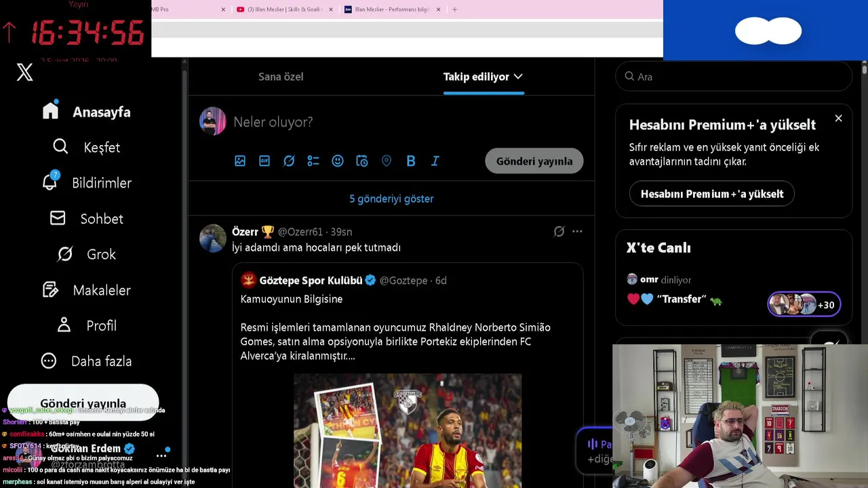This screenshot has width=868, height=488.
Task: Close the Illan Meslier YouTube tab
Action: (x=331, y=9)
